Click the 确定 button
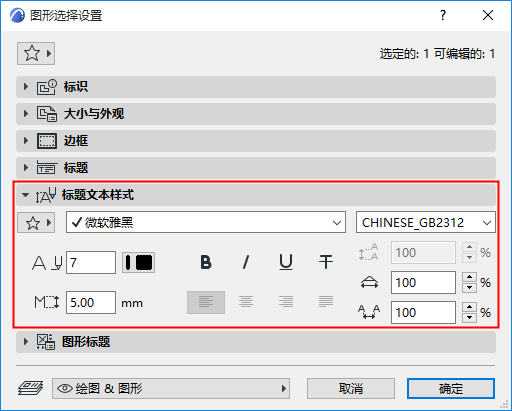 [x=451, y=389]
